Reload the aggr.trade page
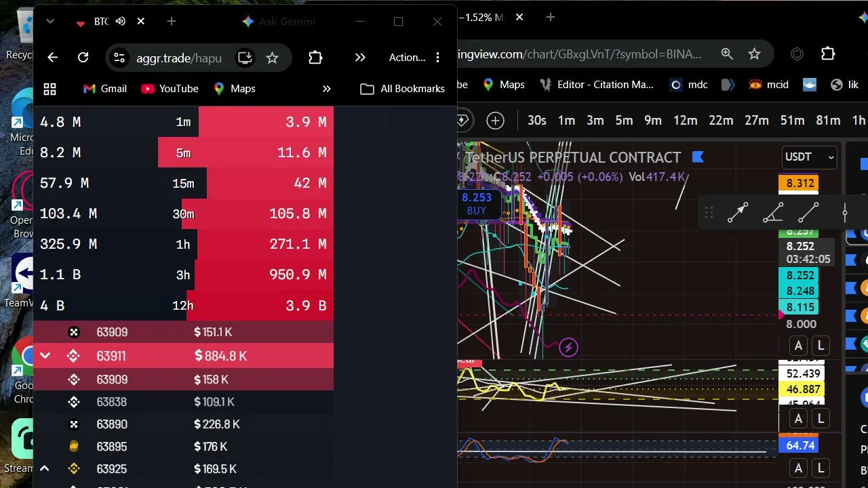This screenshot has width=868, height=488. pos(83,58)
